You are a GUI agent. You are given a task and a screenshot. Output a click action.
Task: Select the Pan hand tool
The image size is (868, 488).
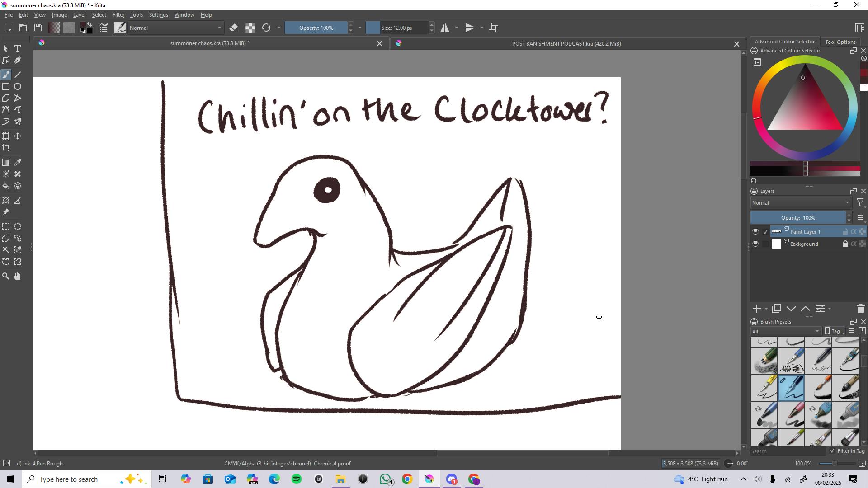click(18, 276)
